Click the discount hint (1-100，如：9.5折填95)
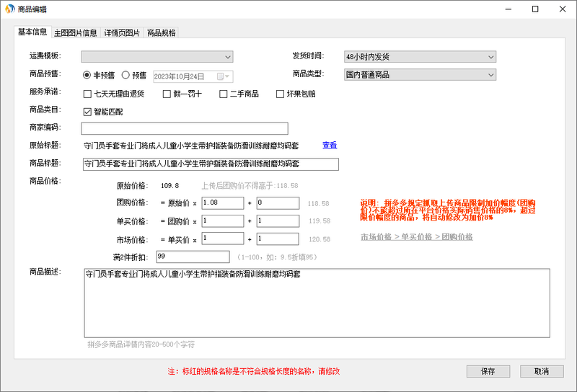Screen dimensions: 577x392 point(277,257)
